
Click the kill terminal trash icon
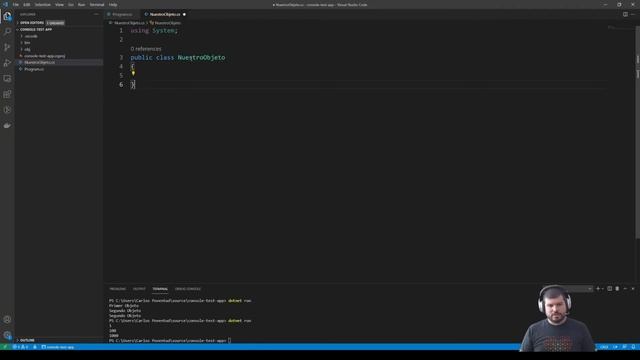tap(617, 289)
